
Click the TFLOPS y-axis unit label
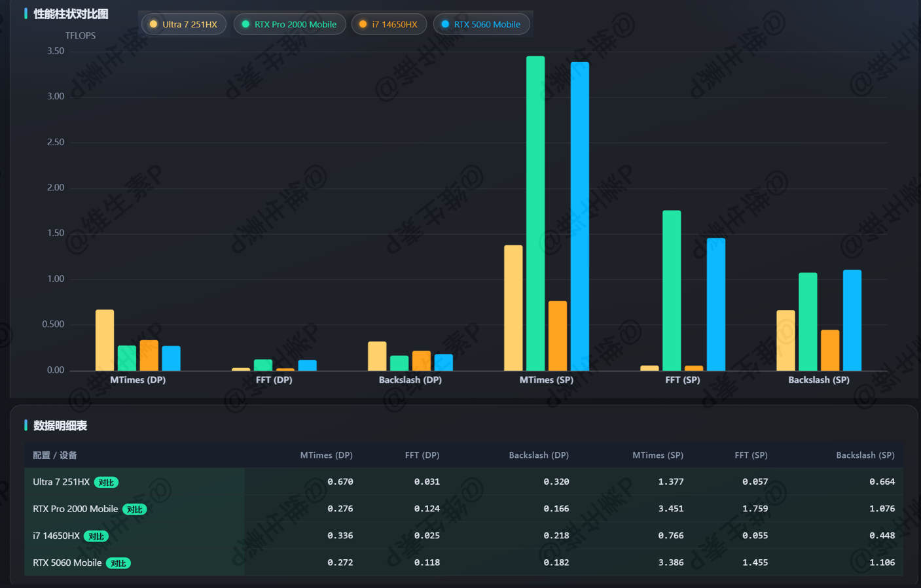[81, 36]
